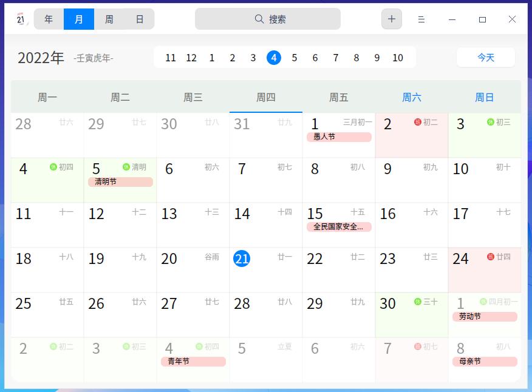Open the 愚人节 event on April 1
The image size is (532, 392).
(338, 138)
